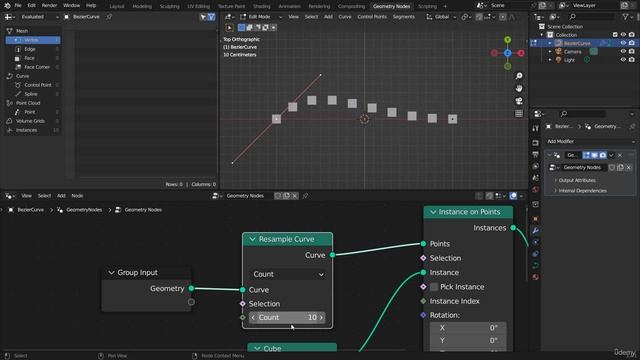Click the pan hand icon in the 3D viewport
The width and height of the screenshot is (640, 360).
[519, 88]
